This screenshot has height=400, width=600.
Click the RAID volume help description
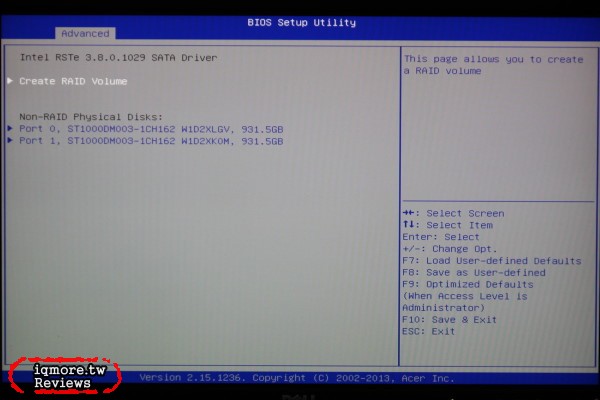pyautogui.click(x=494, y=65)
